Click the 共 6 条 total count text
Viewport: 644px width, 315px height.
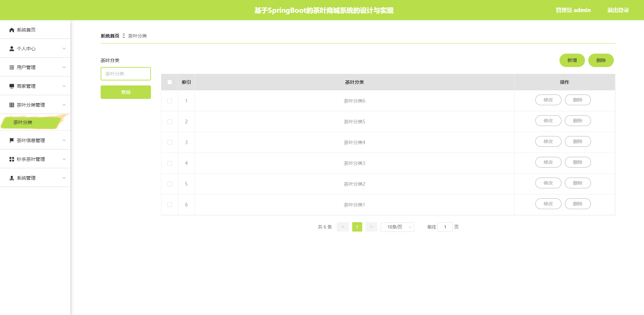(x=325, y=227)
